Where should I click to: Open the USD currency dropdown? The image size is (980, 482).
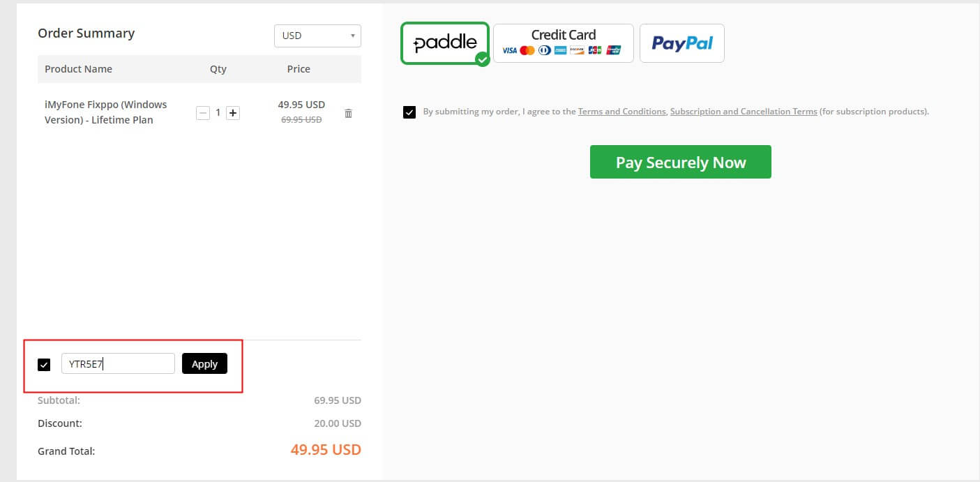pyautogui.click(x=317, y=36)
